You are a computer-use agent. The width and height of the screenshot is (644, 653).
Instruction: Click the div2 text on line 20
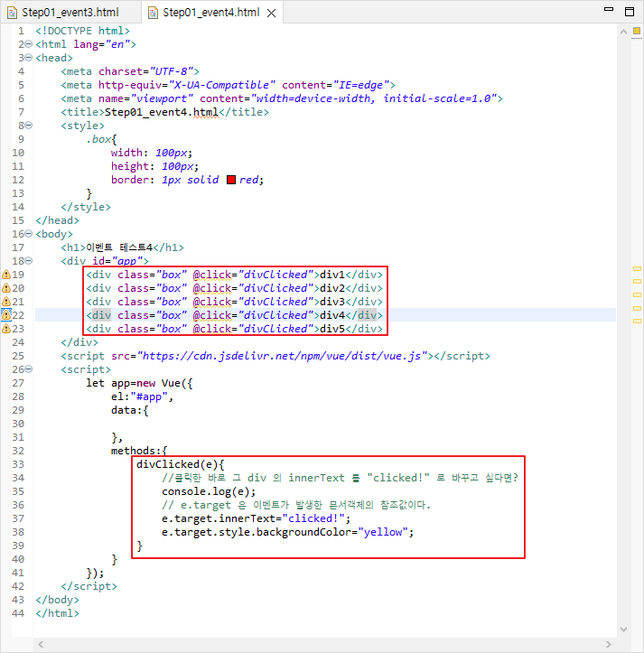(x=332, y=288)
